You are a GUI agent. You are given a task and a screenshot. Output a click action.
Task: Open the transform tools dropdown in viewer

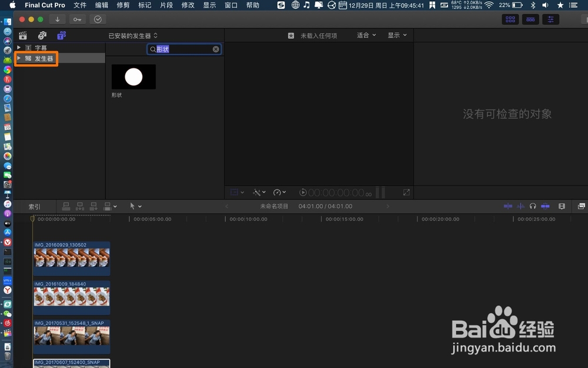(x=237, y=193)
